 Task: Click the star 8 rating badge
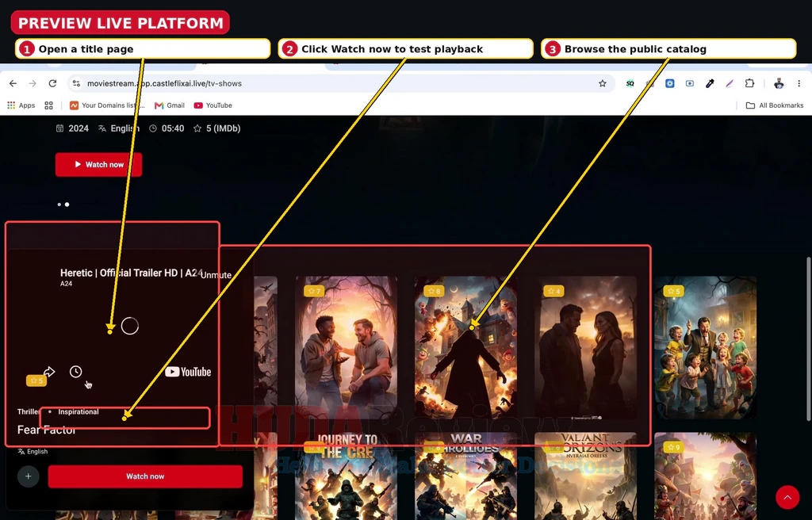(434, 291)
